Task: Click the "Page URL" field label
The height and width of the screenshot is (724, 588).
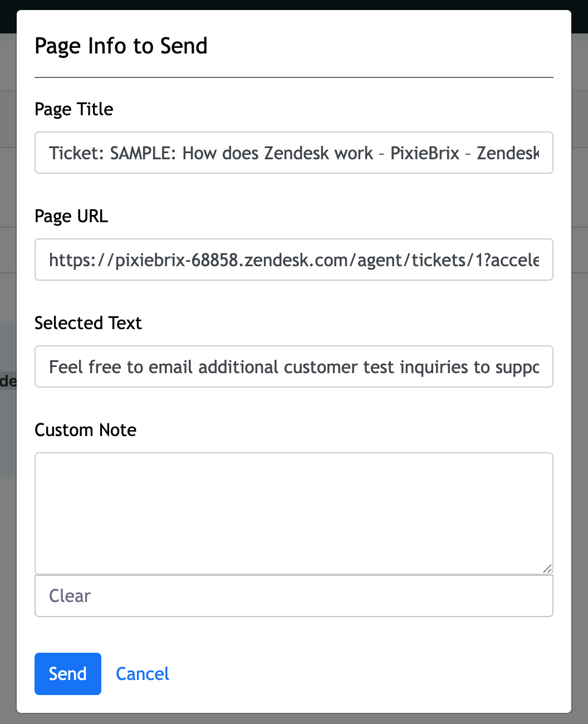Action: point(71,216)
